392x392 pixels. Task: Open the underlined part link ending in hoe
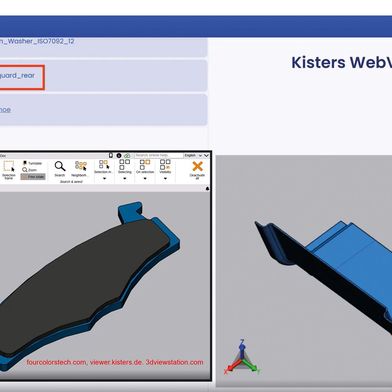pos(5,110)
